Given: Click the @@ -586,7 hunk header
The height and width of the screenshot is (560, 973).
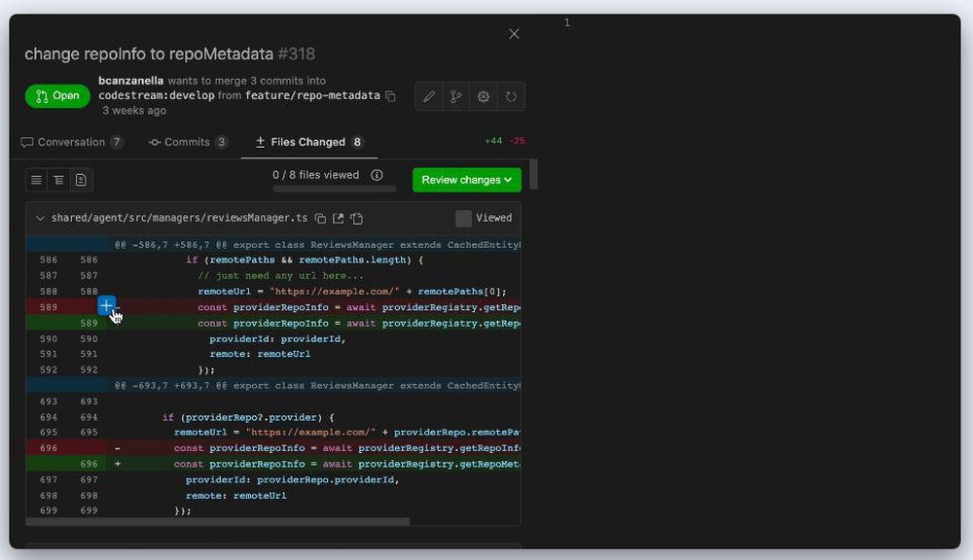Looking at the screenshot, I should (273, 244).
